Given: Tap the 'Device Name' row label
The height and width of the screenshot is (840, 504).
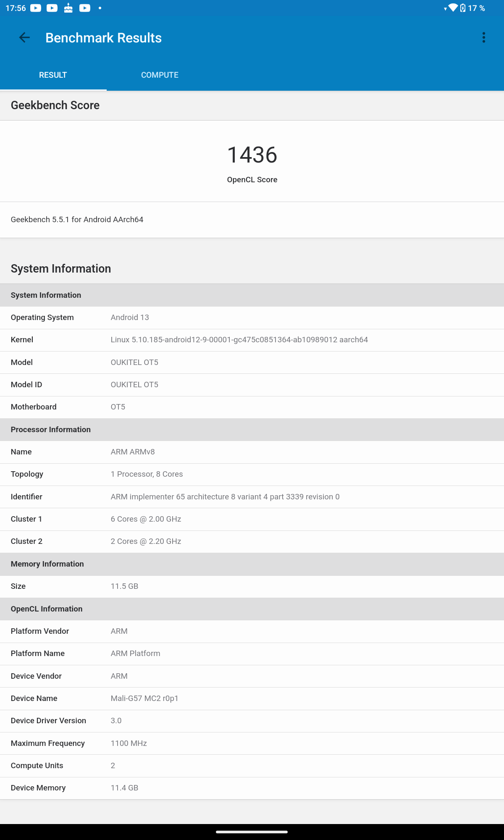Looking at the screenshot, I should [34, 698].
